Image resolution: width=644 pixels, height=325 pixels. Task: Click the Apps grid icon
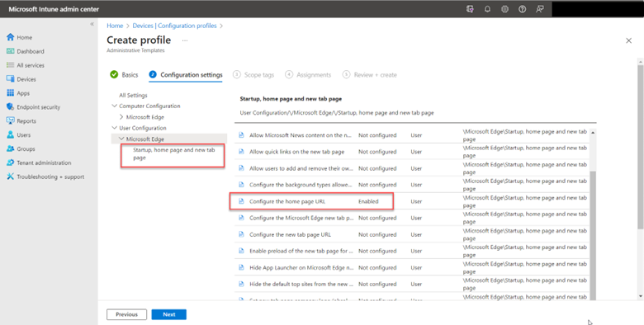10,93
